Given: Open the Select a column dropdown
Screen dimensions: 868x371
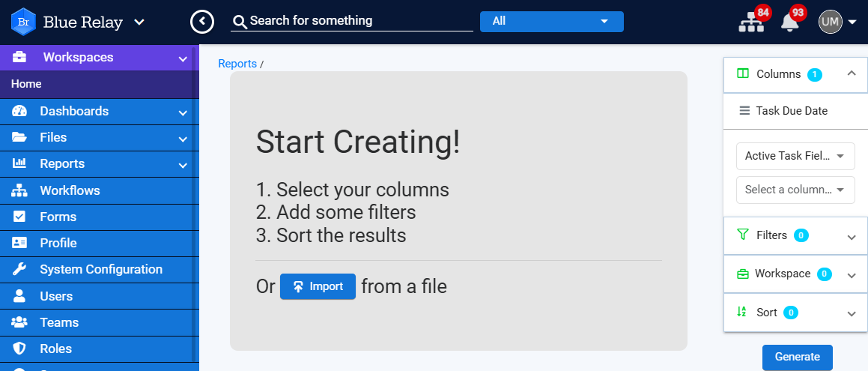Looking at the screenshot, I should [x=795, y=190].
